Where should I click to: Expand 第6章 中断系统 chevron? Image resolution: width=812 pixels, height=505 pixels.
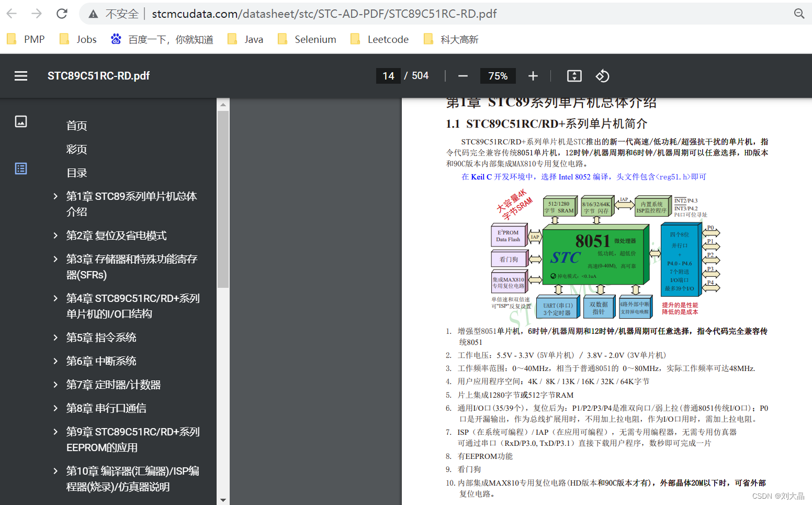click(x=55, y=361)
